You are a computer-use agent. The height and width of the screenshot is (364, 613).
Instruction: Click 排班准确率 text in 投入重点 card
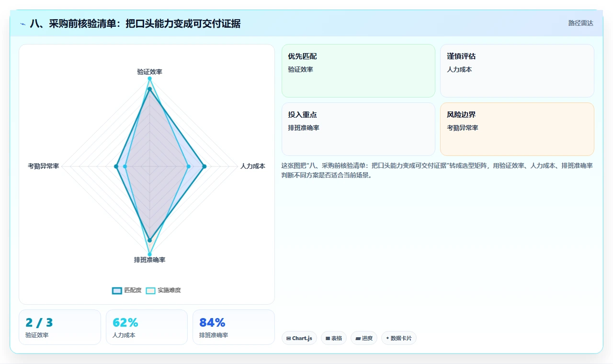[x=304, y=128]
